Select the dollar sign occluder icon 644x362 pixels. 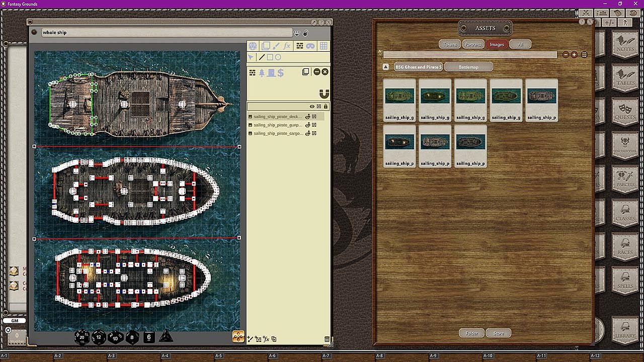(x=280, y=73)
